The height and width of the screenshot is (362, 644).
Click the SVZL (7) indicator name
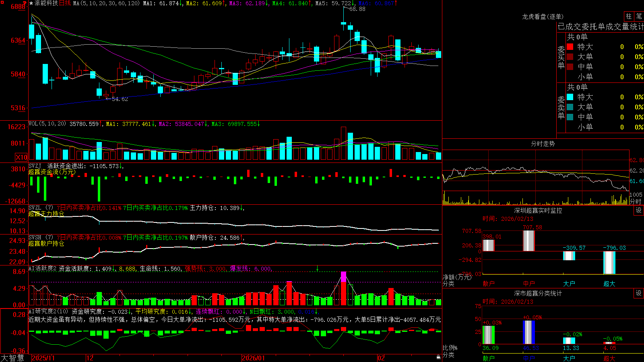(41, 208)
